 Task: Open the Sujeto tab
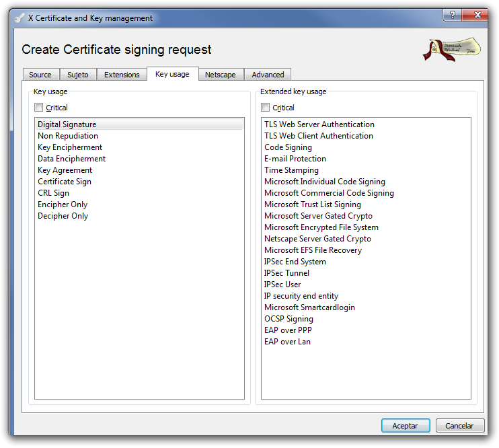(x=78, y=75)
